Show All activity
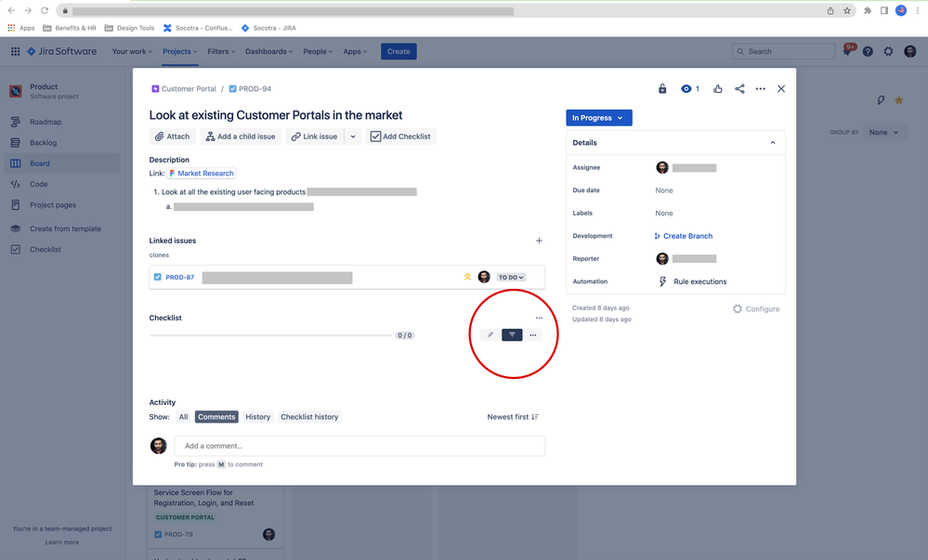This screenshot has height=560, width=928. [184, 417]
